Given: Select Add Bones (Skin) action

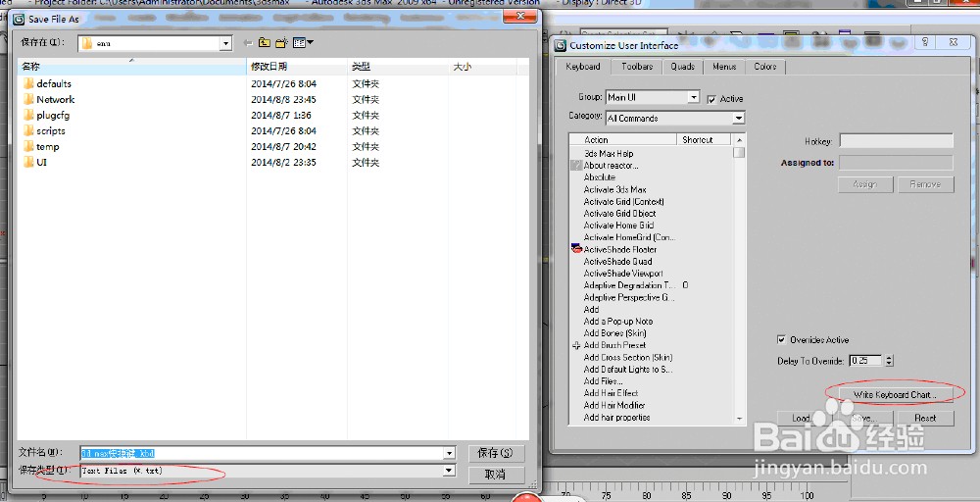Looking at the screenshot, I should pos(615,333).
